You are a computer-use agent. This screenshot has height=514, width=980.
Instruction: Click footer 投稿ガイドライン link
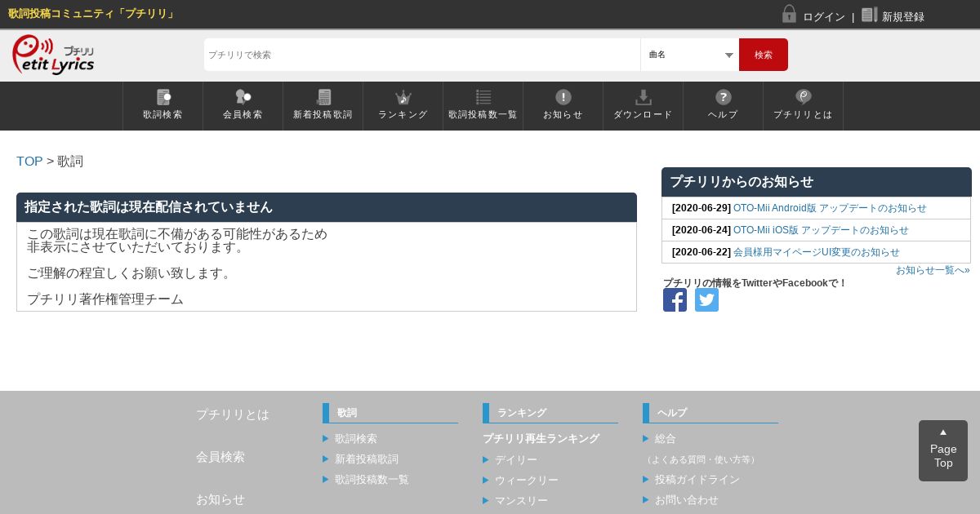point(697,480)
